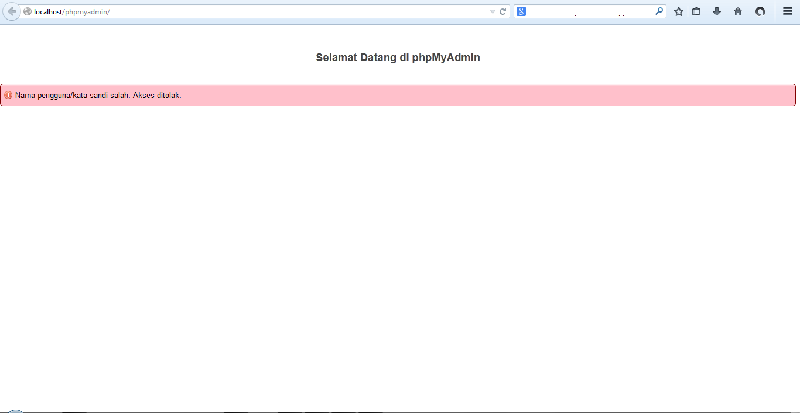Image resolution: width=800 pixels, height=413 pixels.
Task: Click the Google search engine icon
Action: [521, 11]
